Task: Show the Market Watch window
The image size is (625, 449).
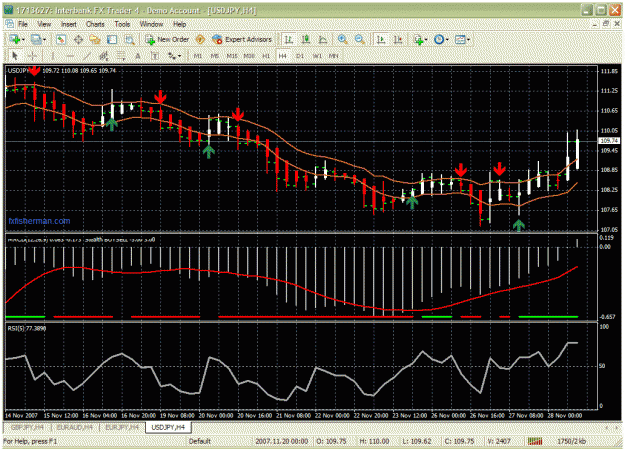Action: click(x=61, y=39)
